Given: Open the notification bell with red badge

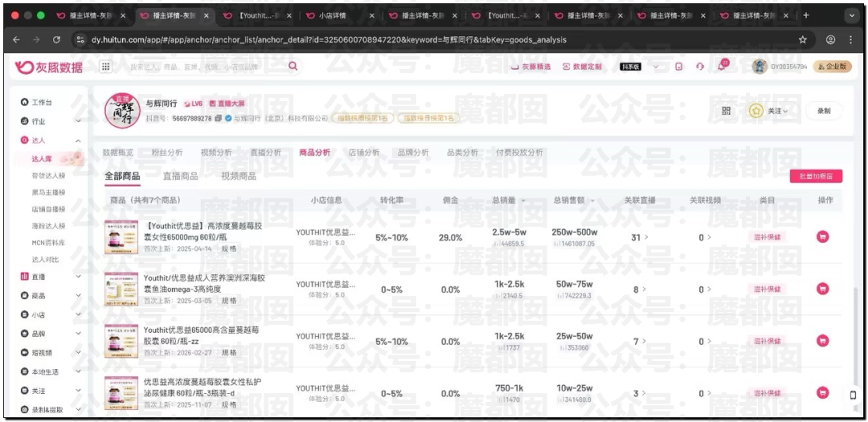Looking at the screenshot, I should click(x=721, y=67).
